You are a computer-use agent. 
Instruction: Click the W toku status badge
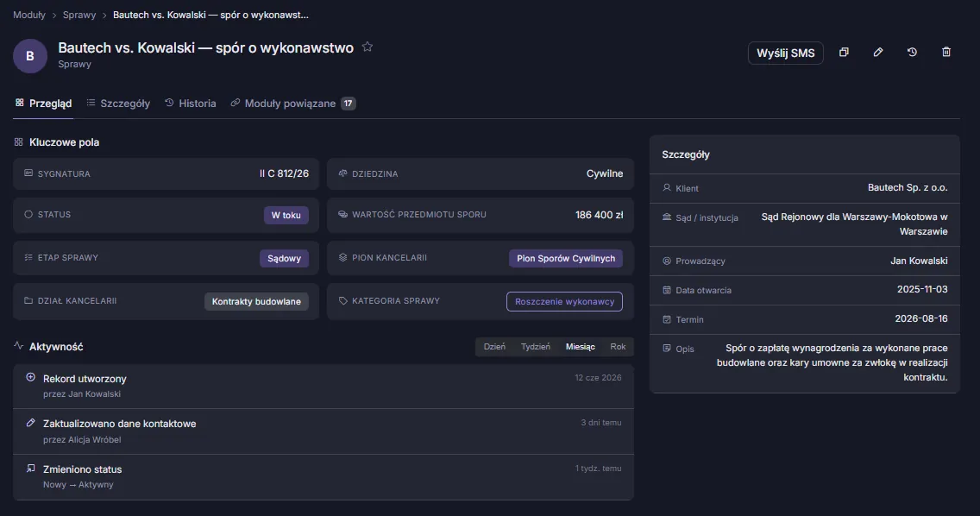point(286,215)
